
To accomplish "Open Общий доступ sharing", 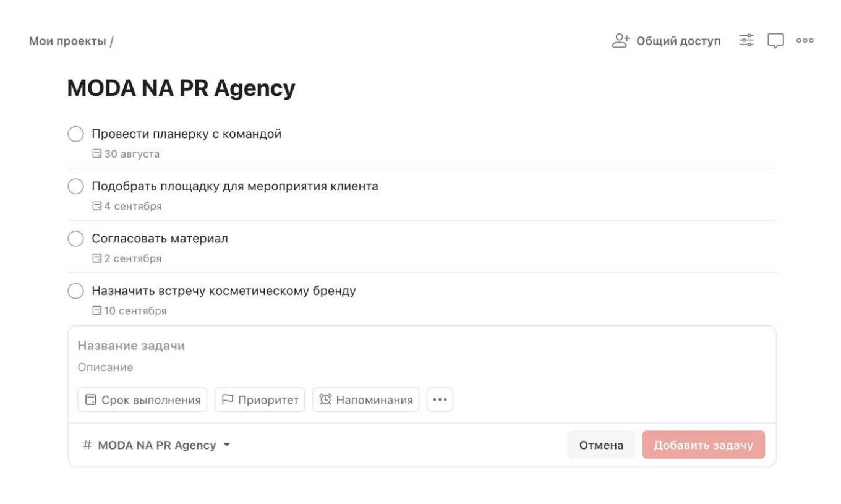I will (667, 41).
